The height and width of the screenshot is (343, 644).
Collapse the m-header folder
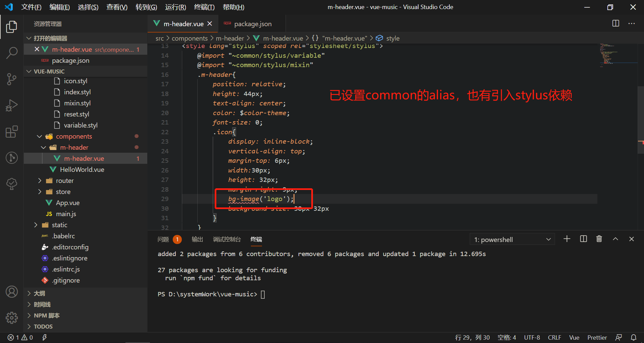click(44, 147)
